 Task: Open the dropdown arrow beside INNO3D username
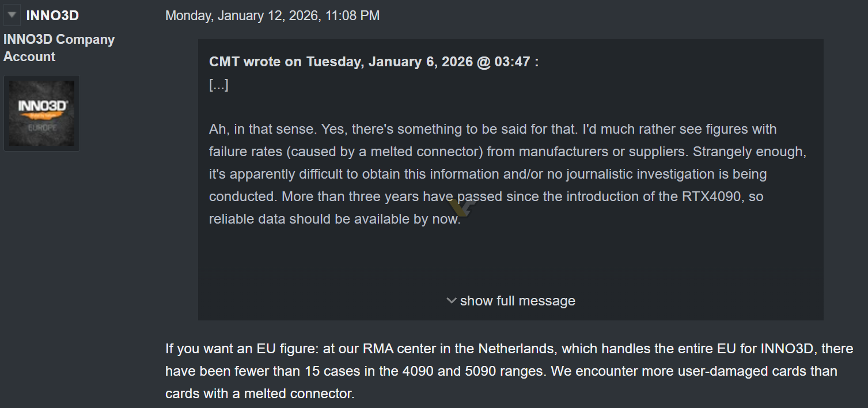pos(12,16)
